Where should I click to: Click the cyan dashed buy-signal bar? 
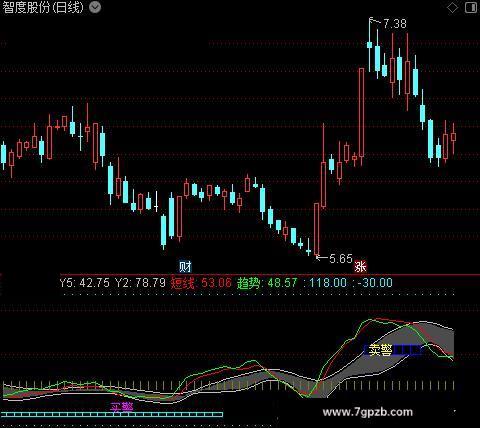112,414
